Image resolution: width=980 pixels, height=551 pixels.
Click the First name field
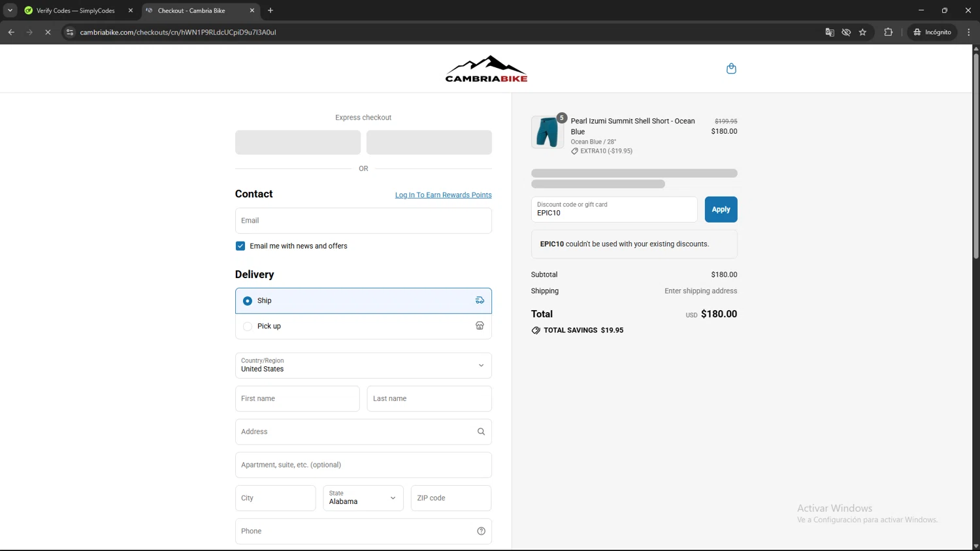[297, 399]
